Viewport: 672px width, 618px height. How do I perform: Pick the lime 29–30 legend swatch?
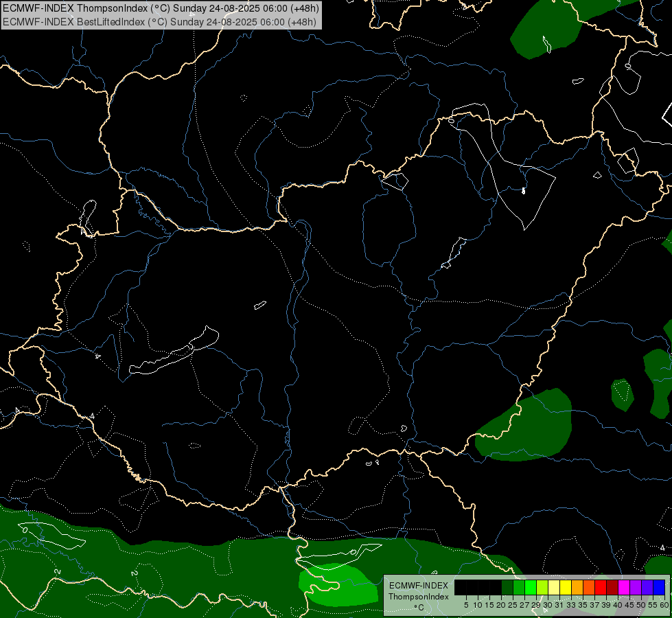pyautogui.click(x=542, y=587)
